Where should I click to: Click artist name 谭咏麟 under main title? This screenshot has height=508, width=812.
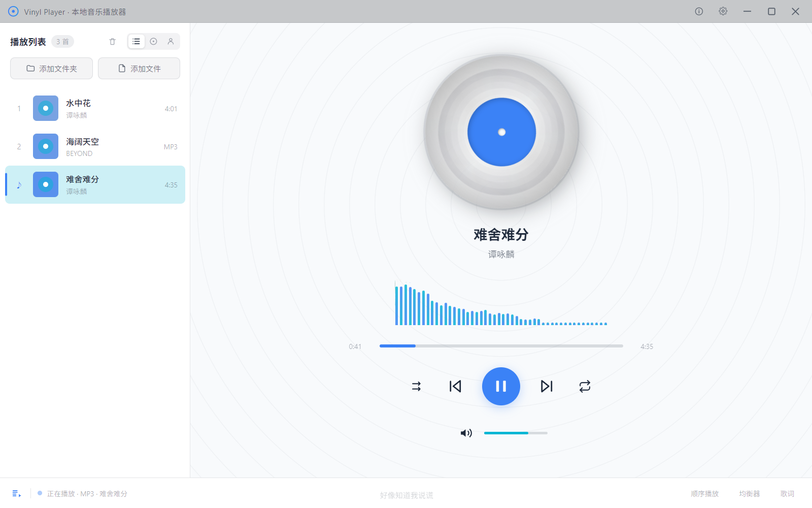(501, 254)
